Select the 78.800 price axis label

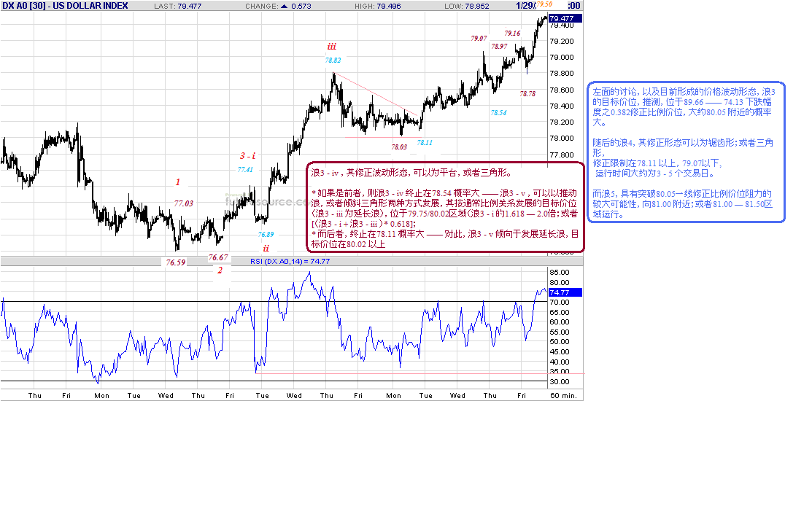(x=561, y=74)
